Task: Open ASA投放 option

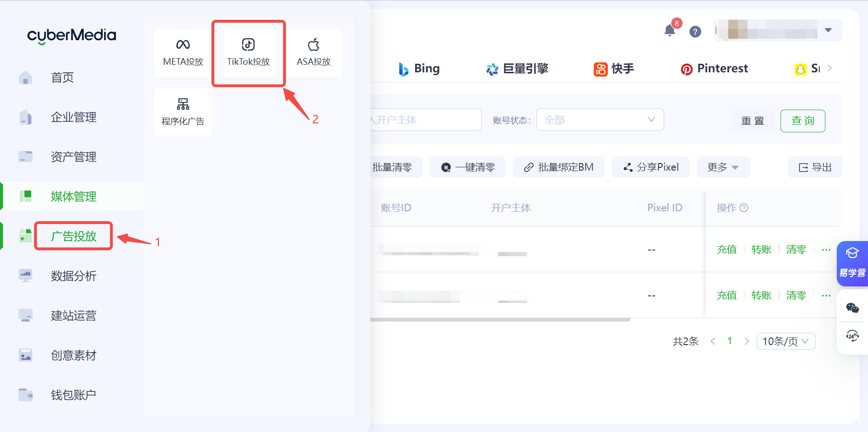Action: click(x=314, y=52)
